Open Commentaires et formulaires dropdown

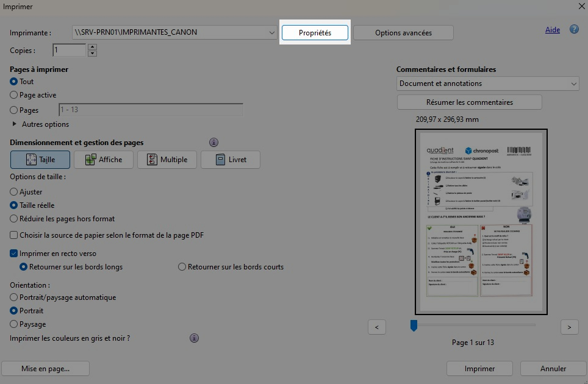[x=487, y=84]
